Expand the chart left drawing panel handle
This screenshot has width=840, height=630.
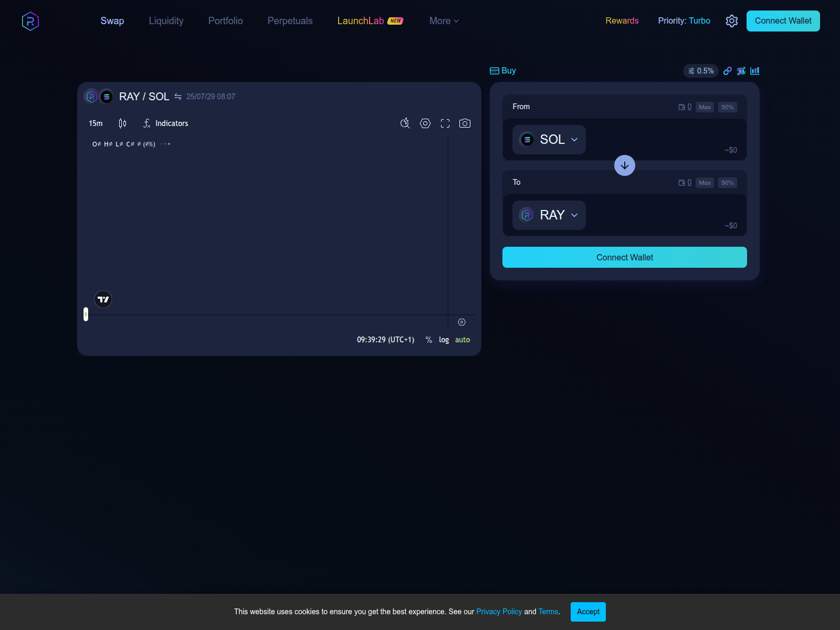coord(86,314)
